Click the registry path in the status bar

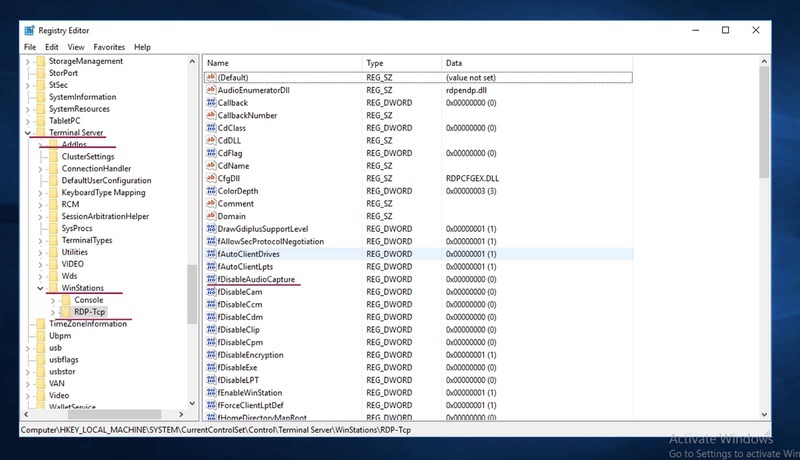point(216,430)
